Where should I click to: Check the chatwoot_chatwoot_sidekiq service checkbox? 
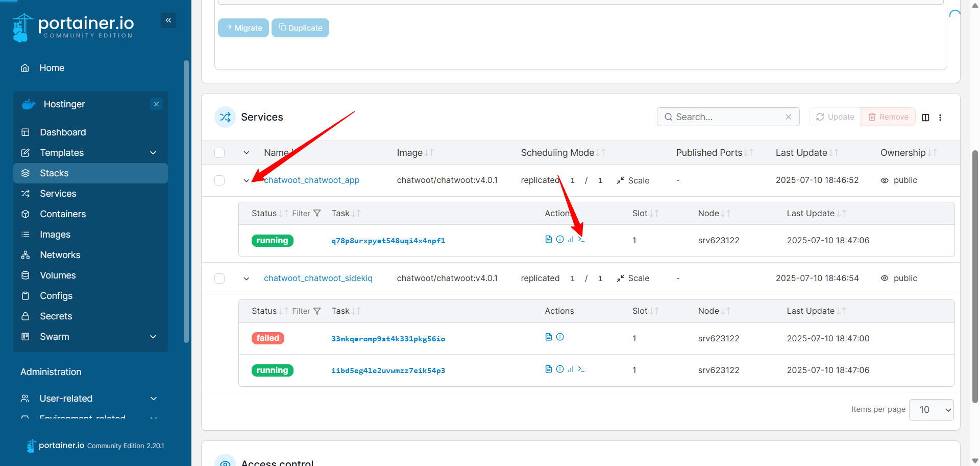219,278
